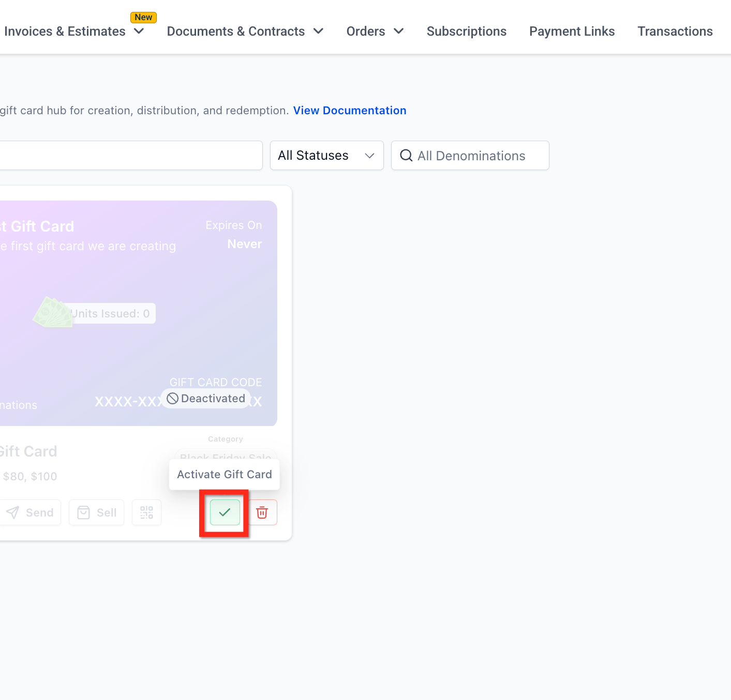Go to the Subscriptions tab

[467, 32]
